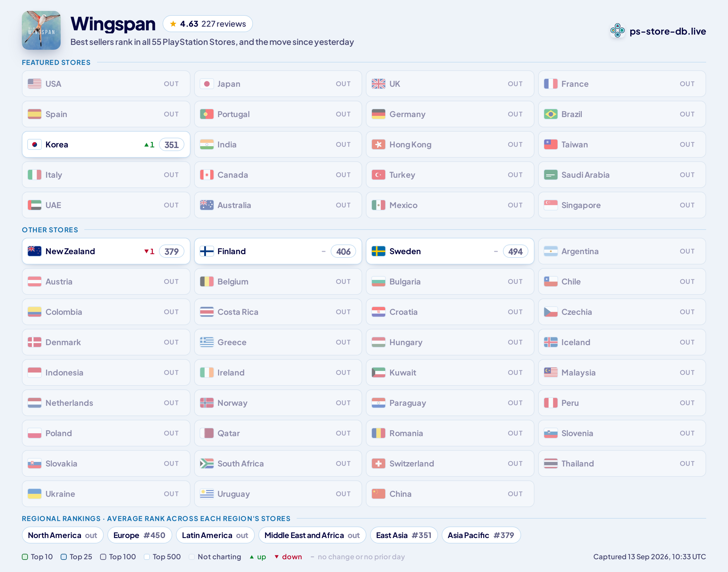Click the Top 500 legend swatch
728x572 pixels.
[x=147, y=557]
